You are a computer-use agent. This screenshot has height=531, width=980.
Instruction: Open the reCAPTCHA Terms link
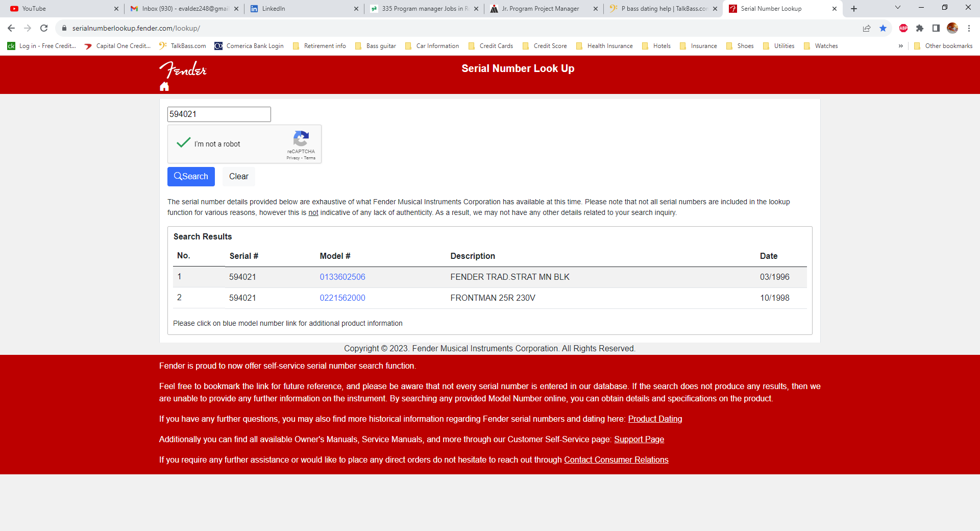pyautogui.click(x=310, y=158)
